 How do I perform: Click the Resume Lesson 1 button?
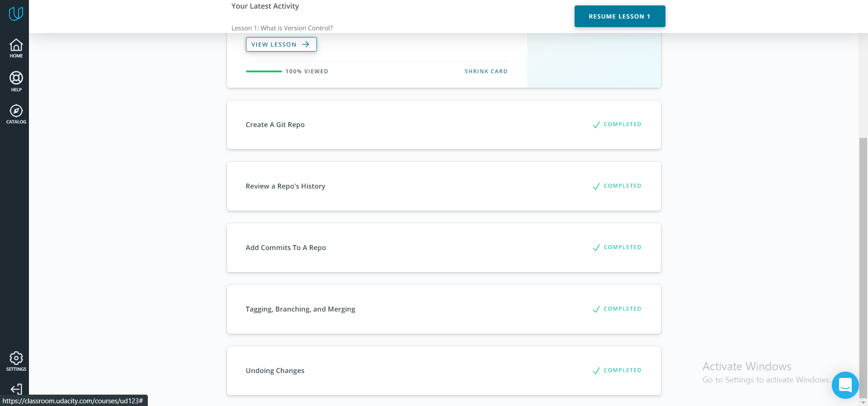pyautogui.click(x=620, y=16)
